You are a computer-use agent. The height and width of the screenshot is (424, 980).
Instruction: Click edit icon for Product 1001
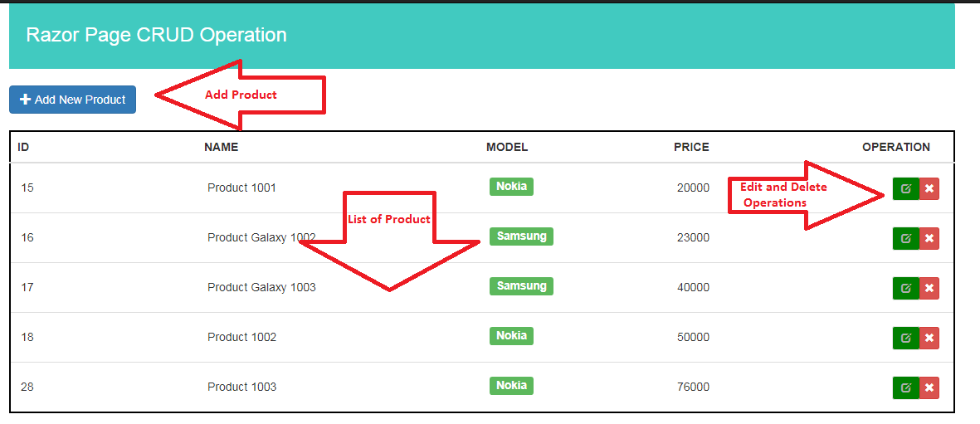point(905,188)
